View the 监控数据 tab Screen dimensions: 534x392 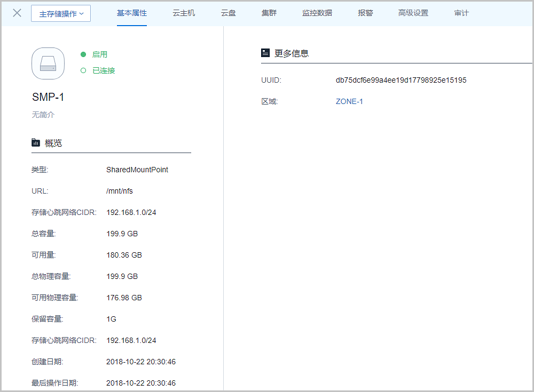[x=317, y=13]
